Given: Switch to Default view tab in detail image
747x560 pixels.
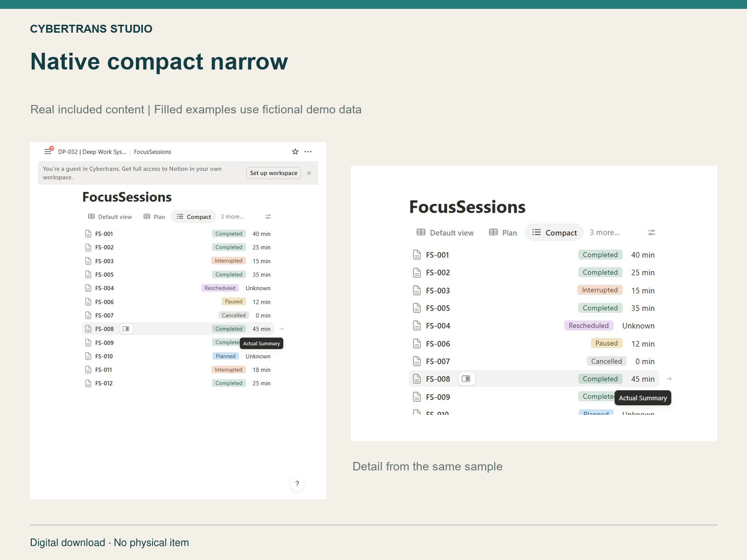Looking at the screenshot, I should 445,232.
